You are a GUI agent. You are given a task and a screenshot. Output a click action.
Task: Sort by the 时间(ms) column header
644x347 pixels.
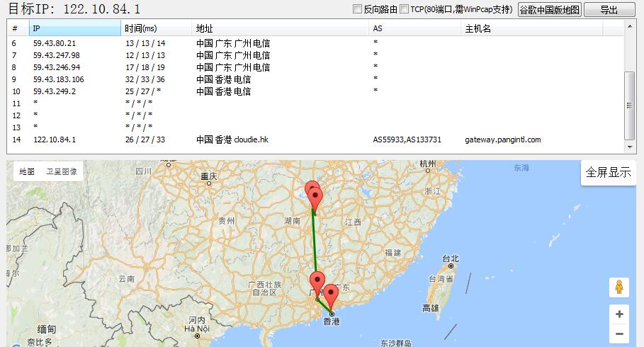coord(156,28)
